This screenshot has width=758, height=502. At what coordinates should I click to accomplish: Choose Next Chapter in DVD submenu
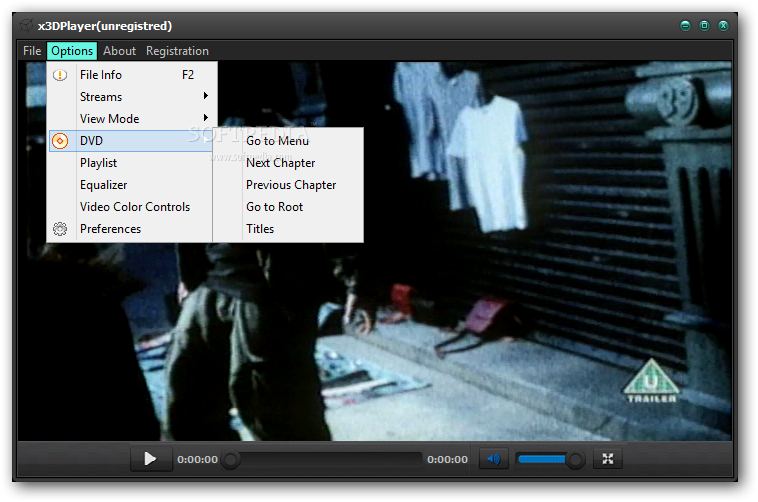[x=288, y=163]
